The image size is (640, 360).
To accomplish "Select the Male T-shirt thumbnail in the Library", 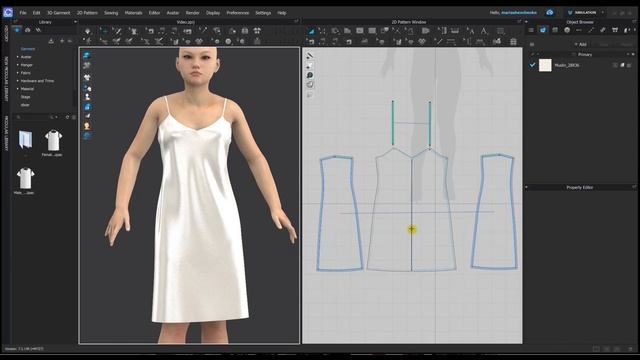I will [x=25, y=178].
